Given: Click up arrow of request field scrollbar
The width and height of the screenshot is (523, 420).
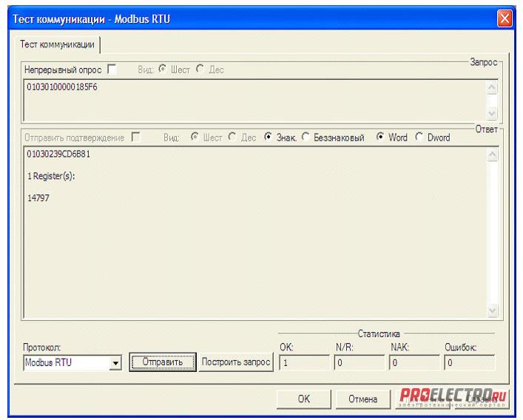Looking at the screenshot, I should [x=492, y=88].
